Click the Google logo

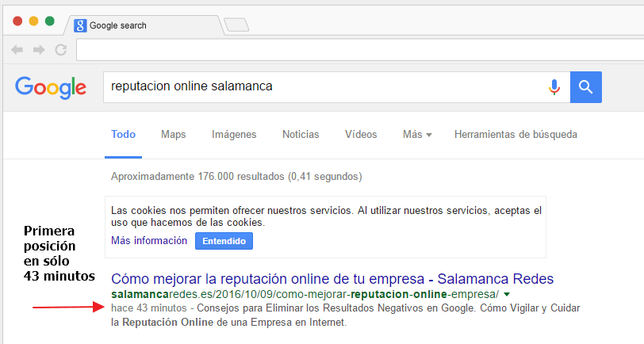pyautogui.click(x=51, y=87)
